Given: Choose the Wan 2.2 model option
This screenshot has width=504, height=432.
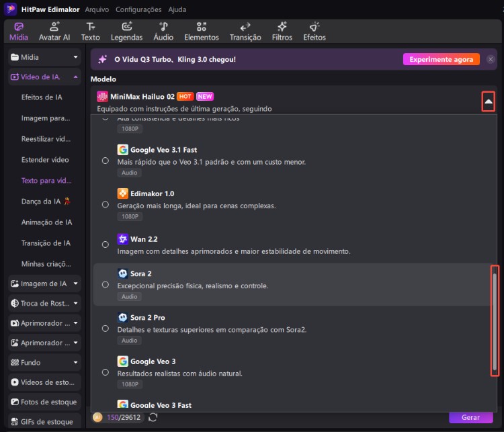Looking at the screenshot, I should [x=106, y=245].
